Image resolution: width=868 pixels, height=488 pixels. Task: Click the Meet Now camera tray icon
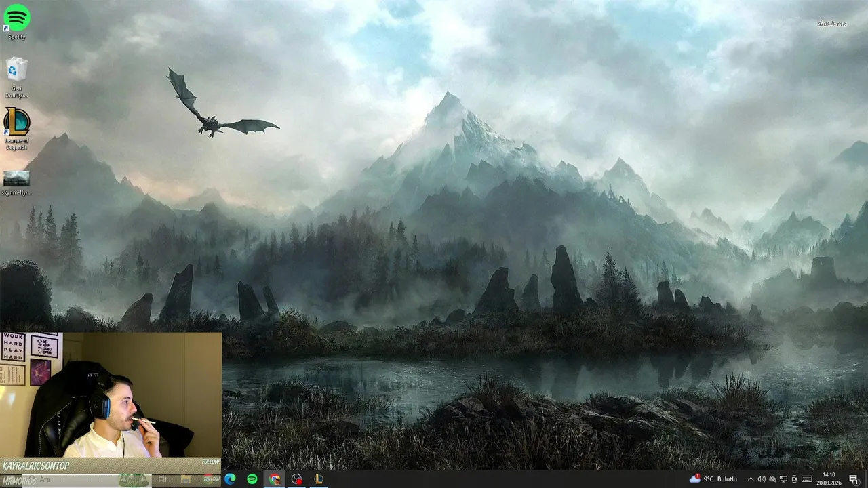795,479
